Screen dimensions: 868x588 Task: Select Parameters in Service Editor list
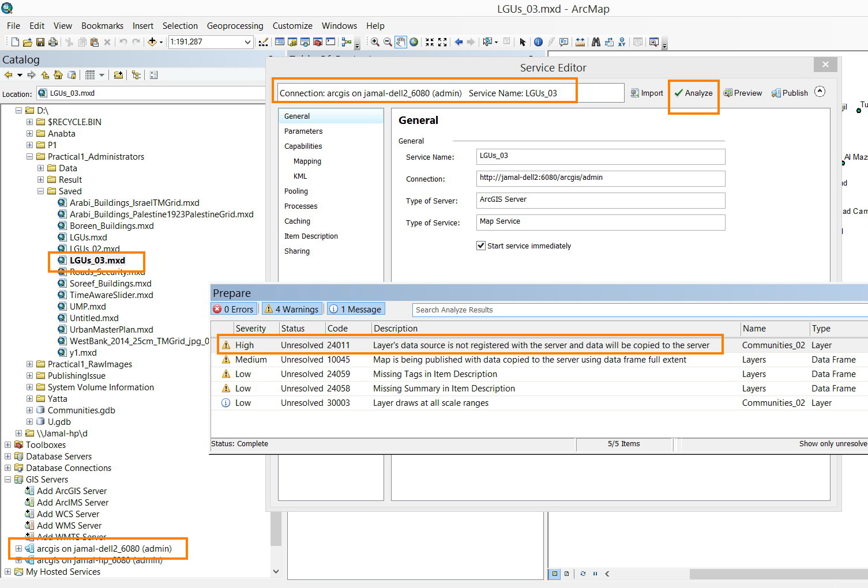pyautogui.click(x=303, y=131)
